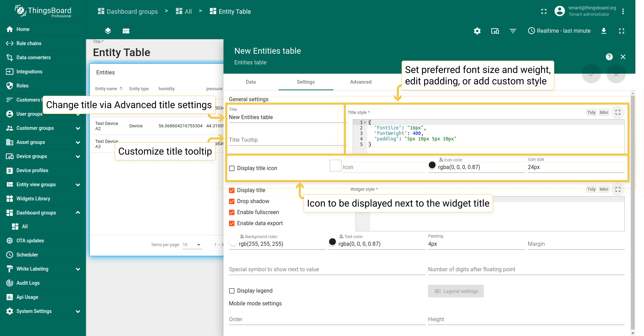The width and height of the screenshot is (644, 336).
Task: Enable the Display title icon checkbox
Action: 232,168
